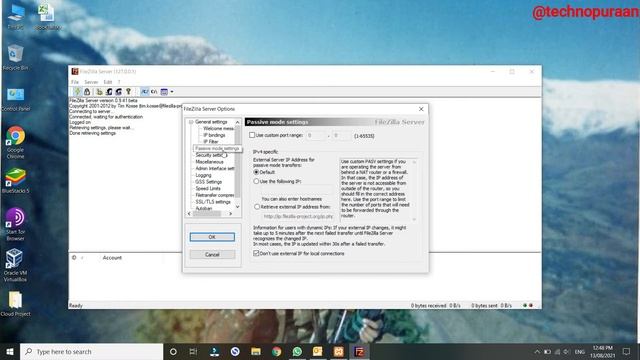
Task: Click settings tree scroll down arrow
Action: coord(238,207)
